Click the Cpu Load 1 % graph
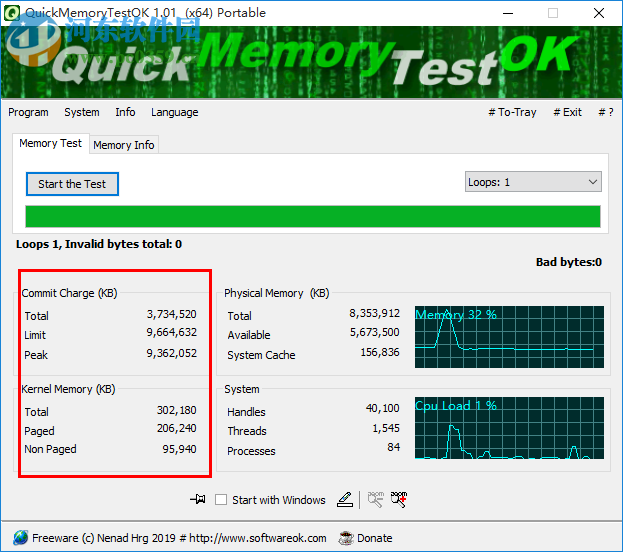The width and height of the screenshot is (623, 552). point(509,428)
